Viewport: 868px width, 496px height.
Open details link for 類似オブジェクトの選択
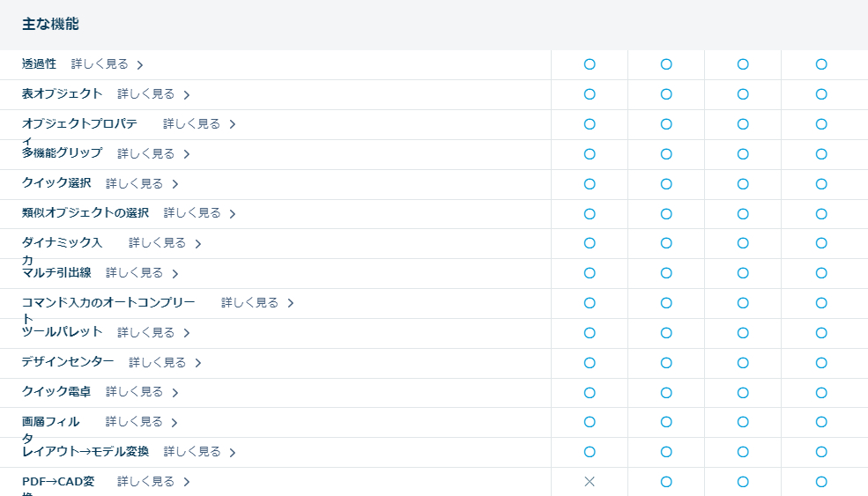[192, 213]
